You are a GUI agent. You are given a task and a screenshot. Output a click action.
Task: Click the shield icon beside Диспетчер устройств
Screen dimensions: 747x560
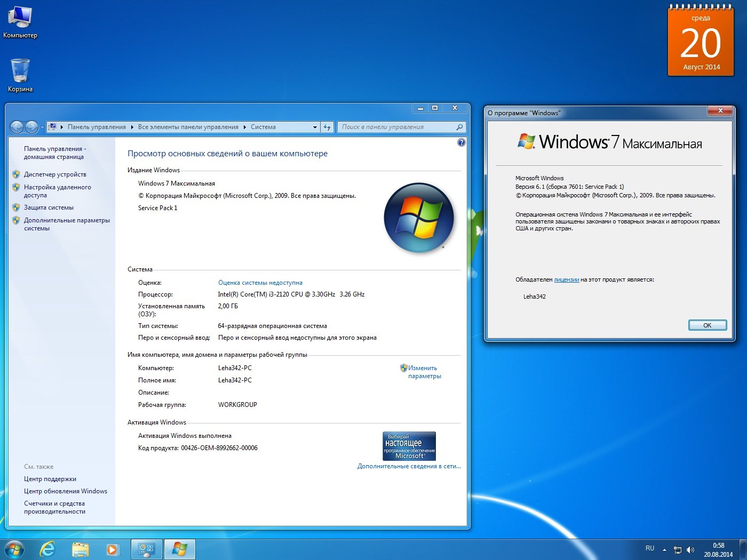16,174
